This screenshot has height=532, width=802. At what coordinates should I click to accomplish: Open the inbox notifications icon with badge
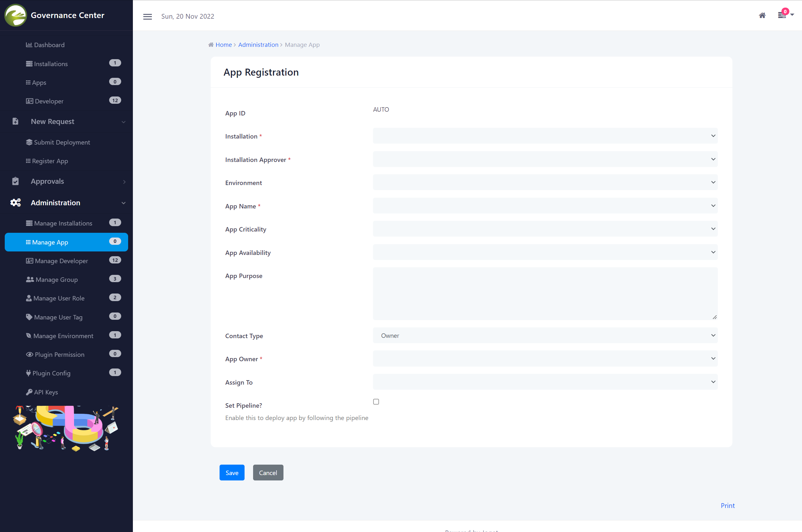point(782,15)
